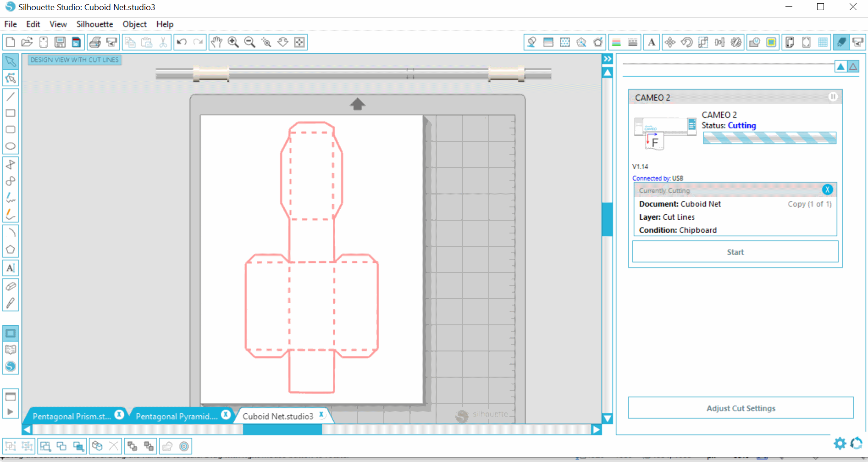Screen dimensions: 868x462
Task: Select the Eraser tool
Action: tap(11, 286)
